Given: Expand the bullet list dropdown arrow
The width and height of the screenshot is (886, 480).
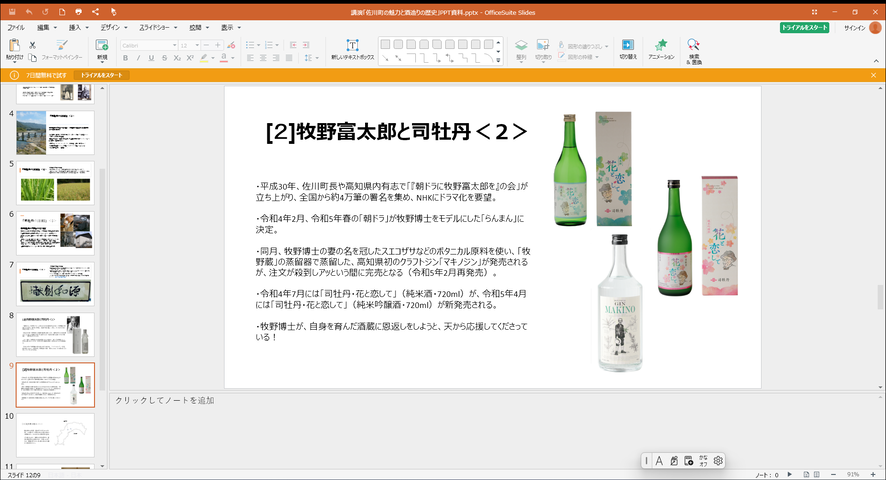Looking at the screenshot, I should pyautogui.click(x=259, y=45).
